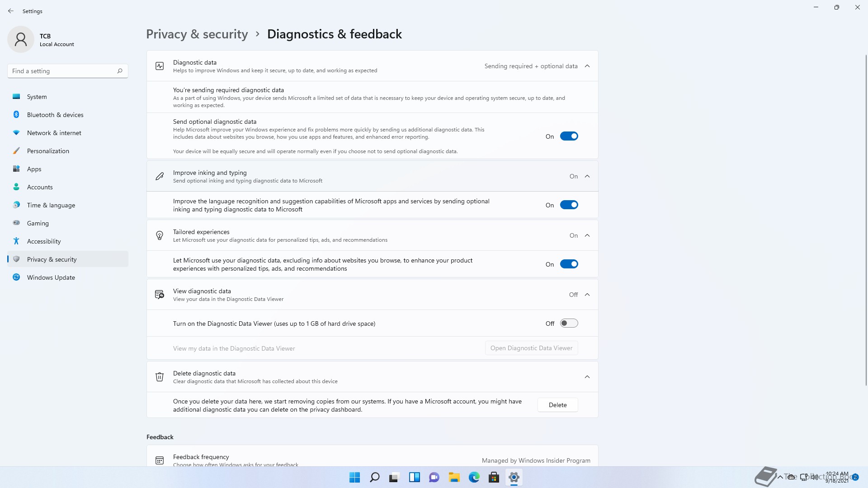The image size is (868, 488).
Task: Collapse the Improve inking and typing section
Action: tap(587, 176)
